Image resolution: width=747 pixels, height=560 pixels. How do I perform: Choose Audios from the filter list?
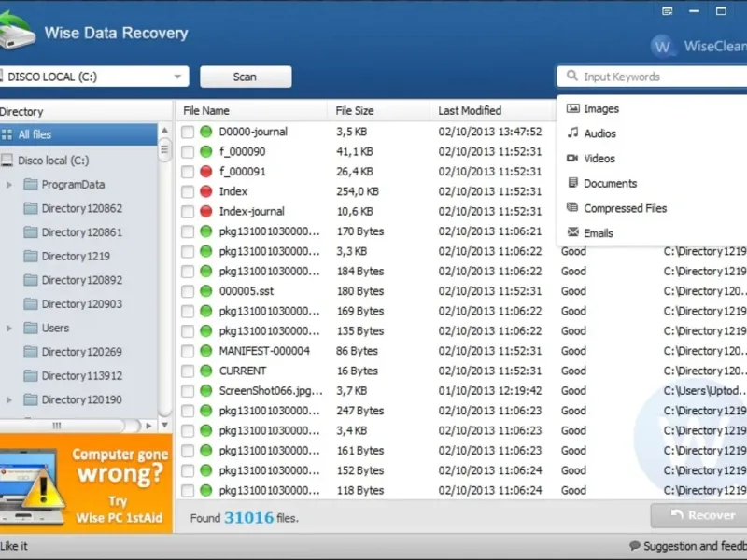pos(599,133)
